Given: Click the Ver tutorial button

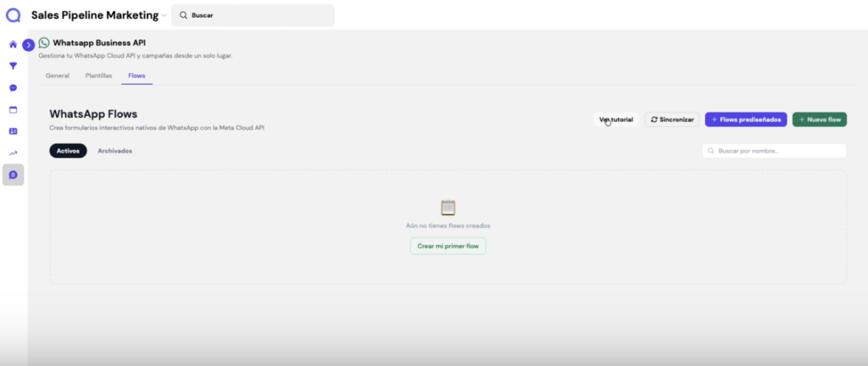Looking at the screenshot, I should pos(616,119).
